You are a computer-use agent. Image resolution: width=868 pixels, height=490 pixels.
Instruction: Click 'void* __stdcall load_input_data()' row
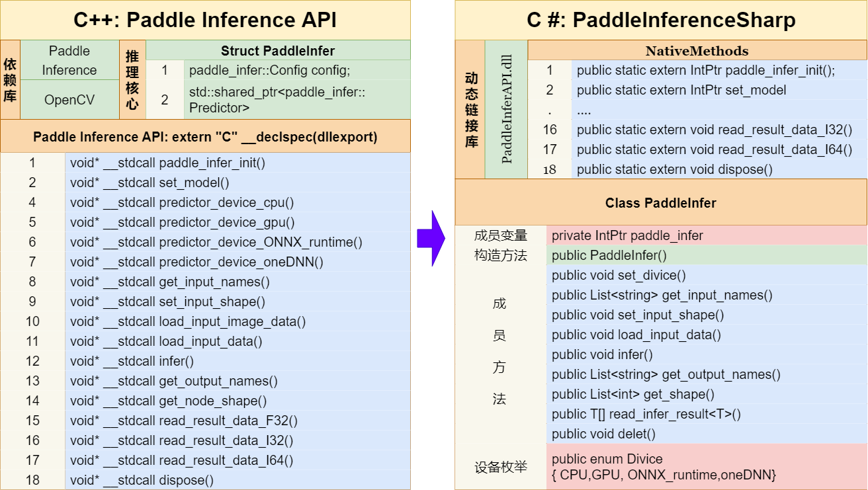click(x=238, y=341)
